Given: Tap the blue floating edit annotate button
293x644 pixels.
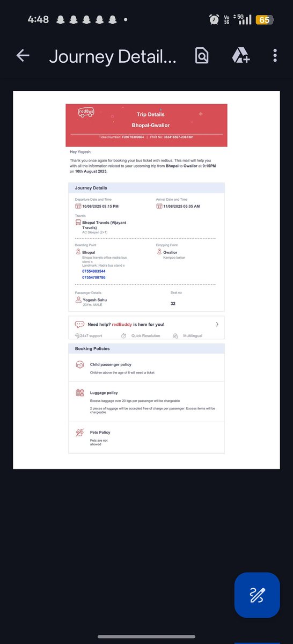Looking at the screenshot, I should [x=257, y=595].
